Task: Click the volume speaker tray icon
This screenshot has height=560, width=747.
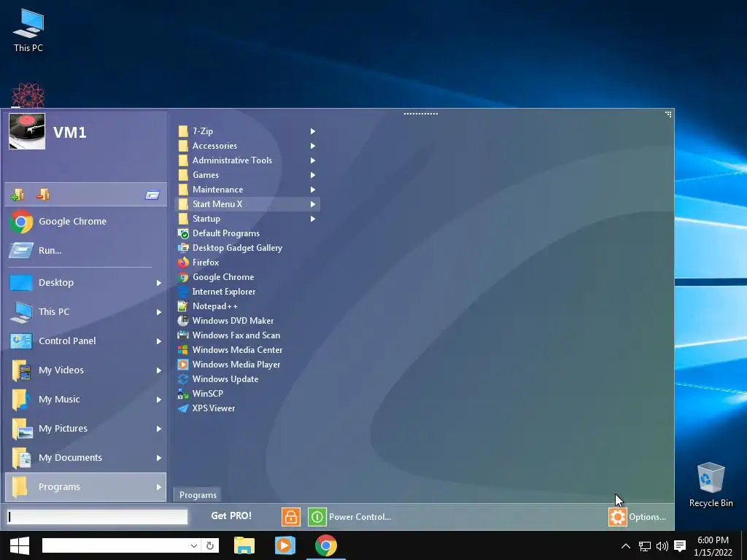Action: coord(662,546)
